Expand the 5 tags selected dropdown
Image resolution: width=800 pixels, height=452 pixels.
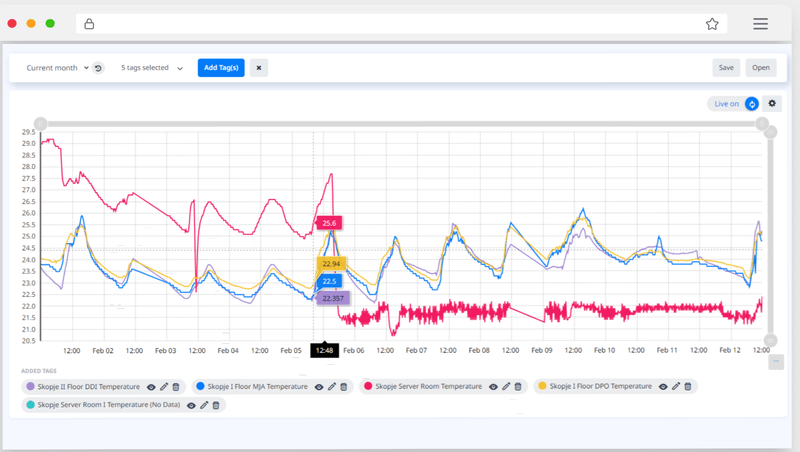pyautogui.click(x=152, y=68)
